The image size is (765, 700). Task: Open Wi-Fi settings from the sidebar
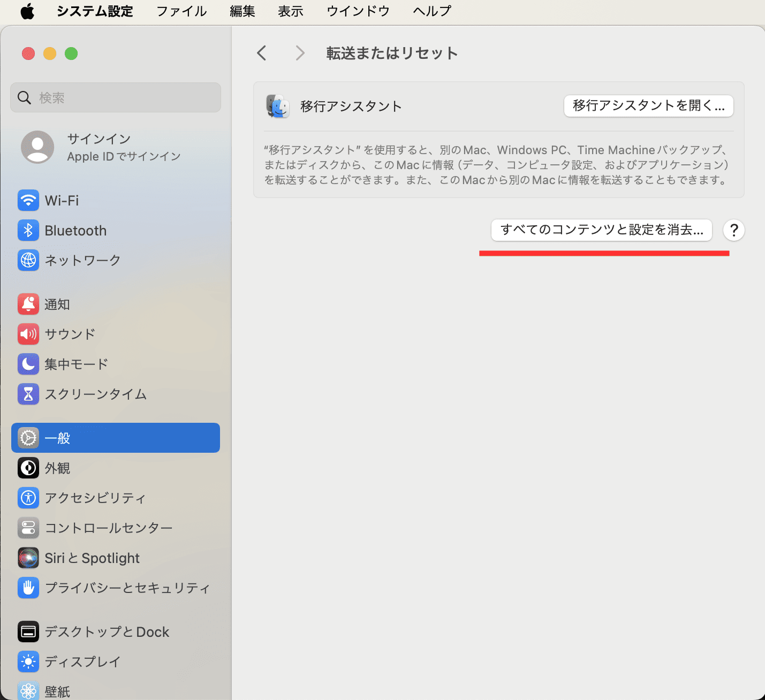click(x=28, y=200)
